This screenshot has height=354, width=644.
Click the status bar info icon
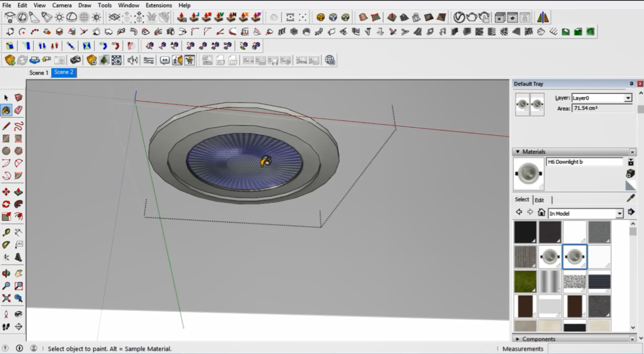(x=19, y=348)
